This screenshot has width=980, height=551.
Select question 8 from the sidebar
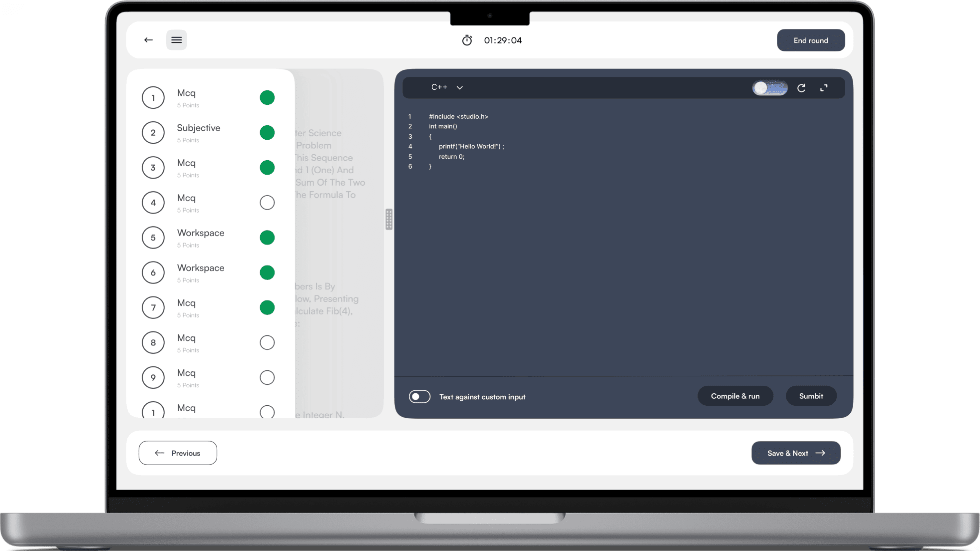pos(207,342)
